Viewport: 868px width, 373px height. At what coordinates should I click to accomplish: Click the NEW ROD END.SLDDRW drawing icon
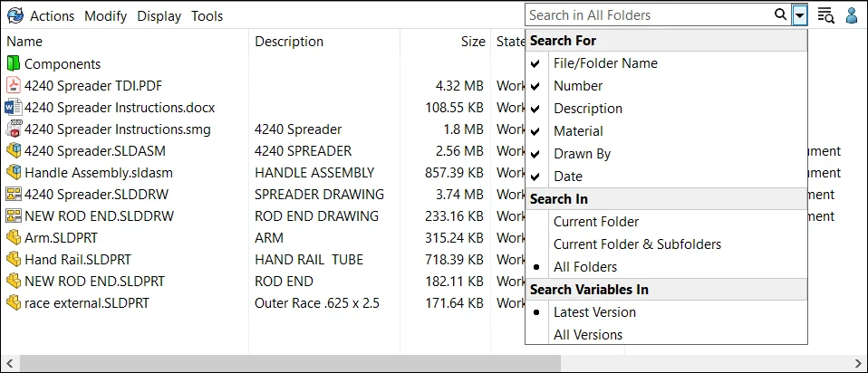click(14, 216)
